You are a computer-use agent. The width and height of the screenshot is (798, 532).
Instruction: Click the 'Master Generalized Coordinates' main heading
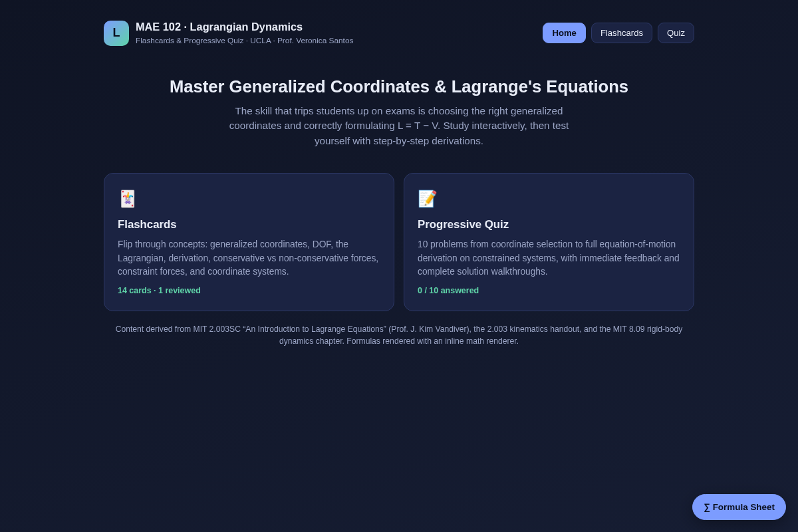pyautogui.click(x=399, y=86)
